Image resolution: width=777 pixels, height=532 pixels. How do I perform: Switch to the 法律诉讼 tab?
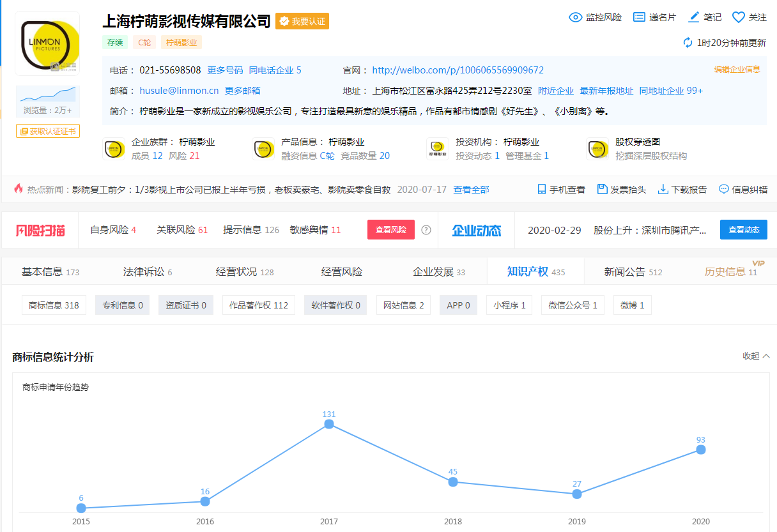(147, 272)
